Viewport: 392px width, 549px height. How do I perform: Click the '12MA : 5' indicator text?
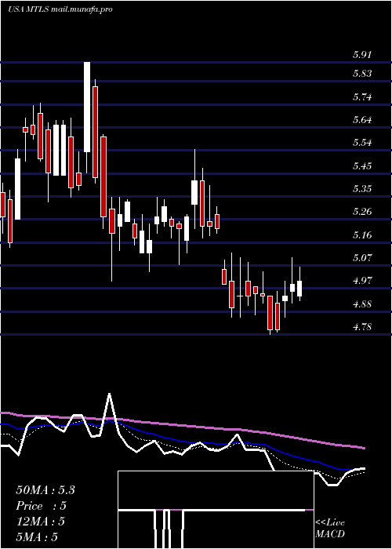(x=40, y=522)
